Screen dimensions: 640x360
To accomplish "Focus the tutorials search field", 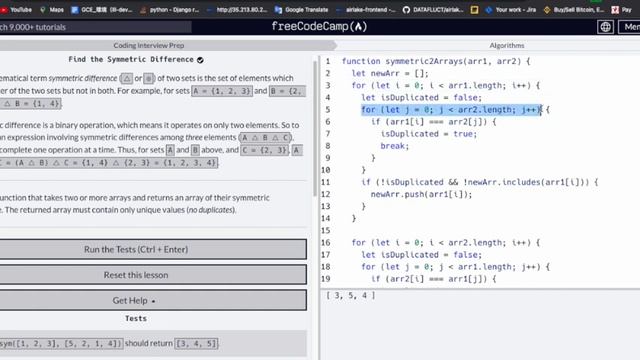I will click(96, 27).
